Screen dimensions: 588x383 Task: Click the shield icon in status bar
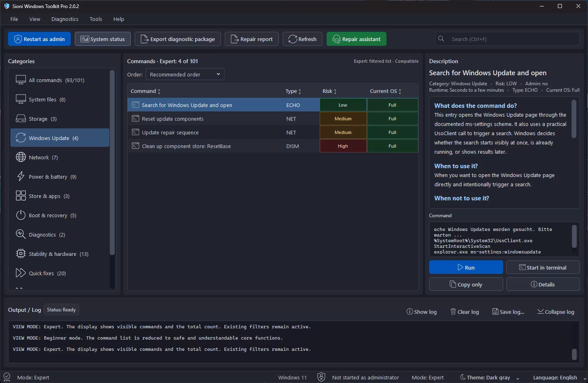point(321,377)
